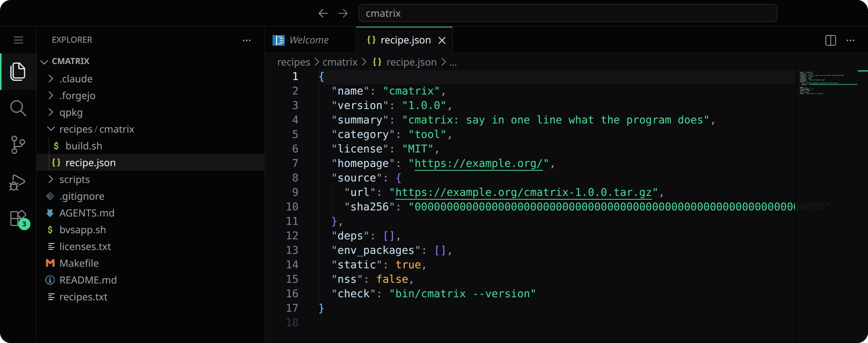The height and width of the screenshot is (343, 868).
Task: Select recipe.json in the file tree
Action: (x=150, y=162)
